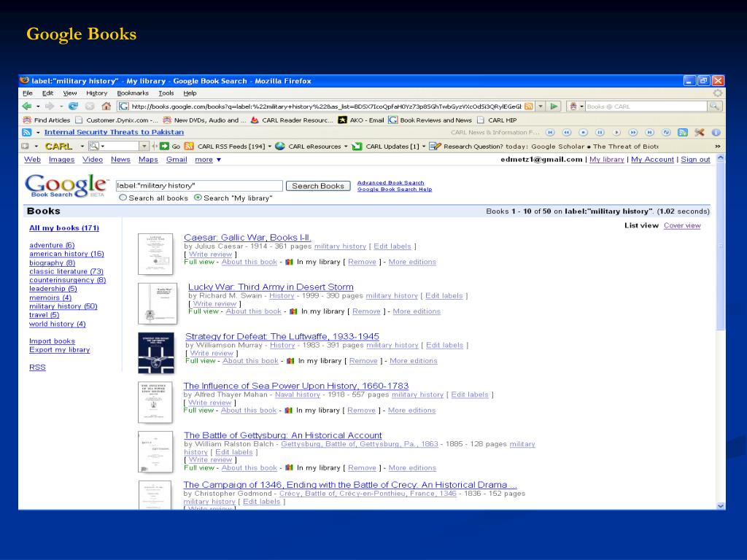The image size is (747, 560).
Task: Click the browser Back arrow
Action: click(27, 106)
